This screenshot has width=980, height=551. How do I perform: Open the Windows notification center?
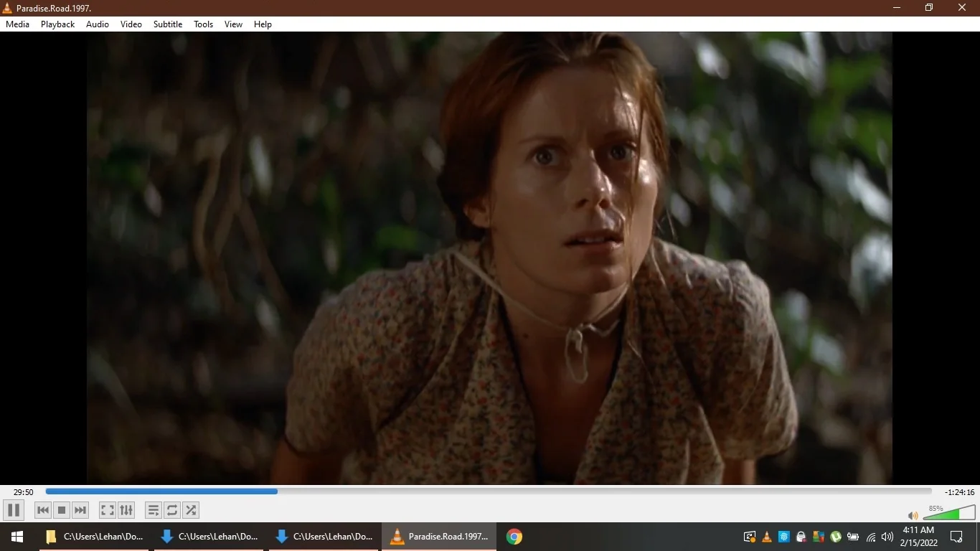coord(956,537)
